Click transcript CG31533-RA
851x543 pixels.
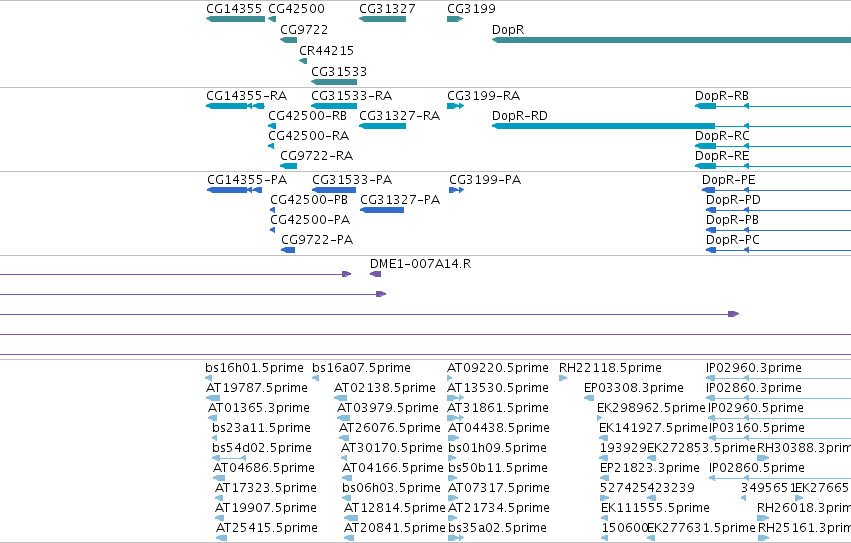click(x=334, y=106)
